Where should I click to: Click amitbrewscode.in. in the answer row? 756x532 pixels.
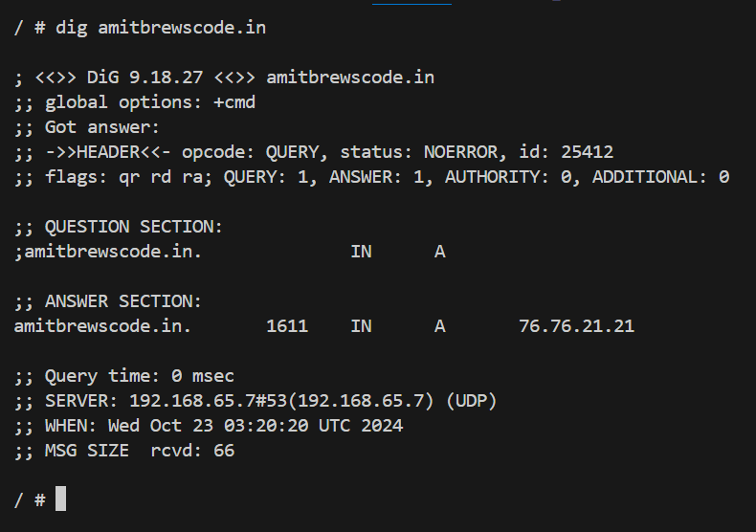click(x=102, y=326)
